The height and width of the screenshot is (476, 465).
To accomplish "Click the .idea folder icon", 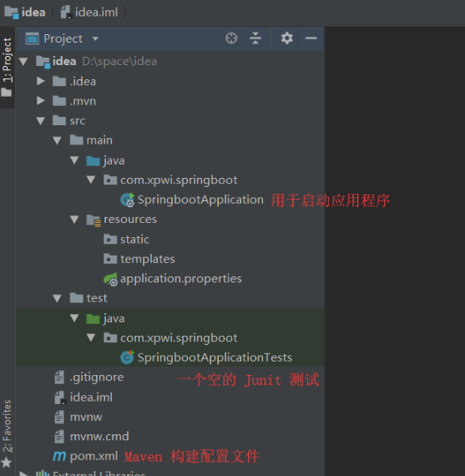I will click(x=59, y=81).
